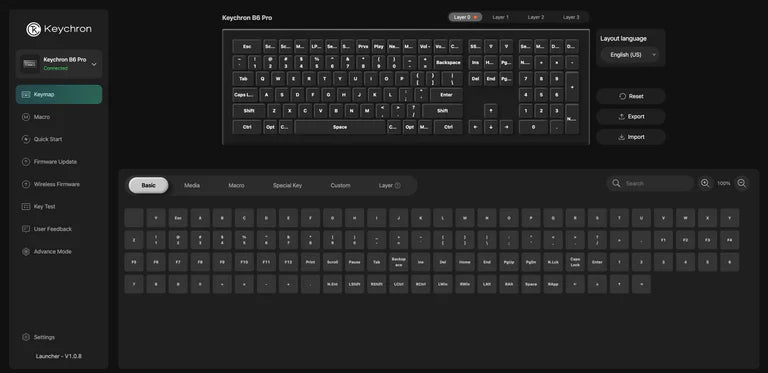Select the numpad 0 key on keyboard layout
This screenshot has width=768, height=373.
tap(533, 127)
